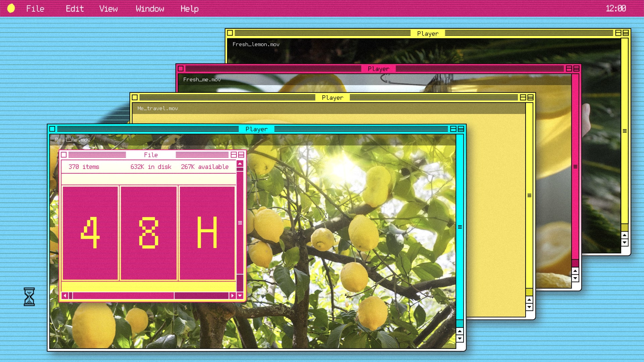Screen dimensions: 644x362
Task: Open the Edit menu
Action: tap(74, 9)
